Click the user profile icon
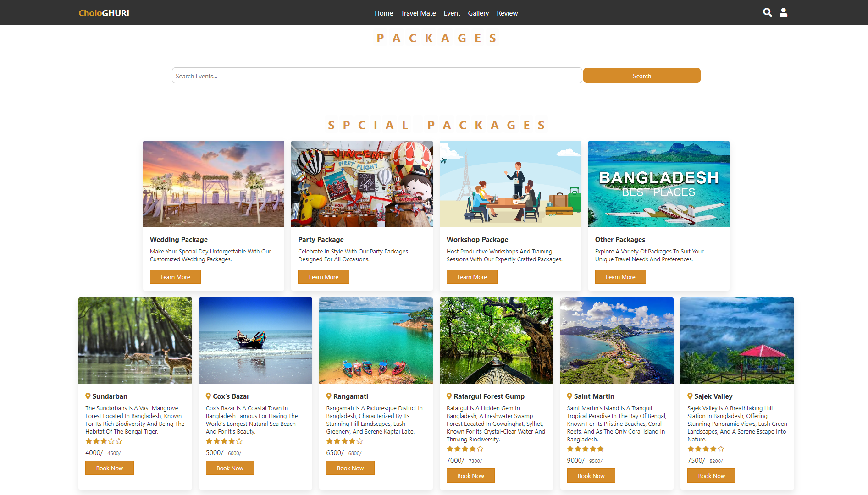 point(783,12)
